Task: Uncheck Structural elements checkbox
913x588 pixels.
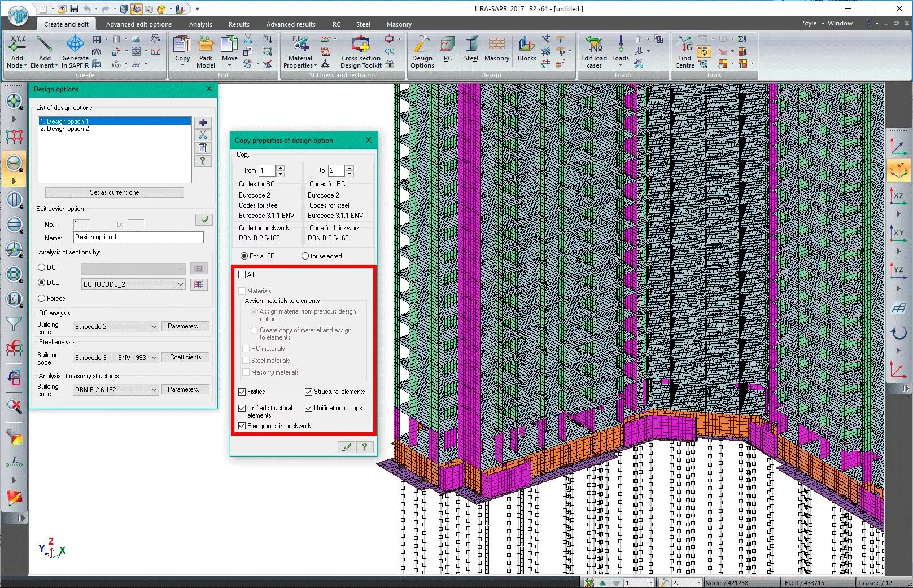Action: coord(309,392)
